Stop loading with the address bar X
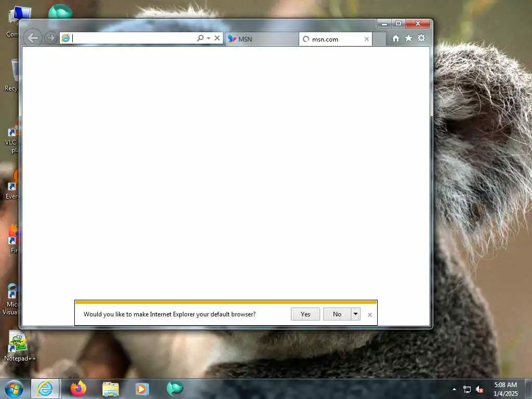 pos(217,38)
